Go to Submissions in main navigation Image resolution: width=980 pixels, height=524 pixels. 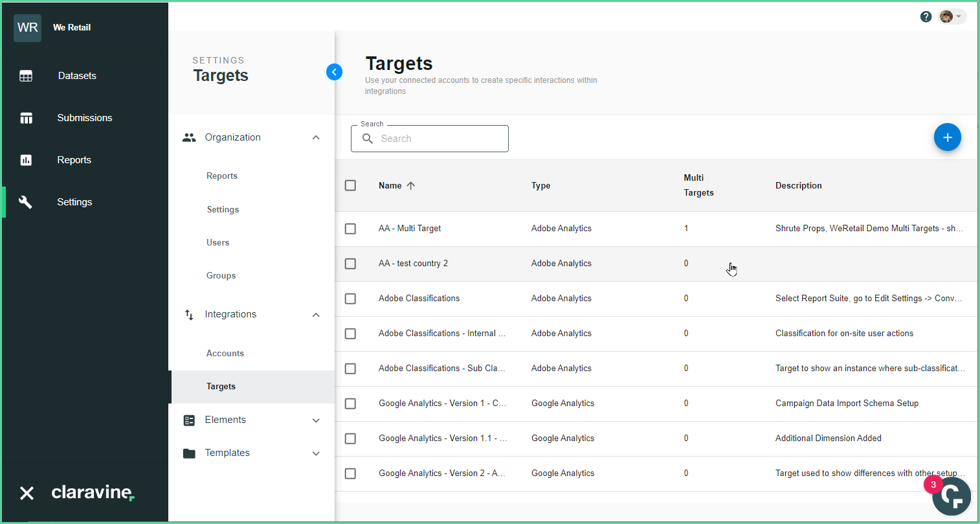click(85, 118)
